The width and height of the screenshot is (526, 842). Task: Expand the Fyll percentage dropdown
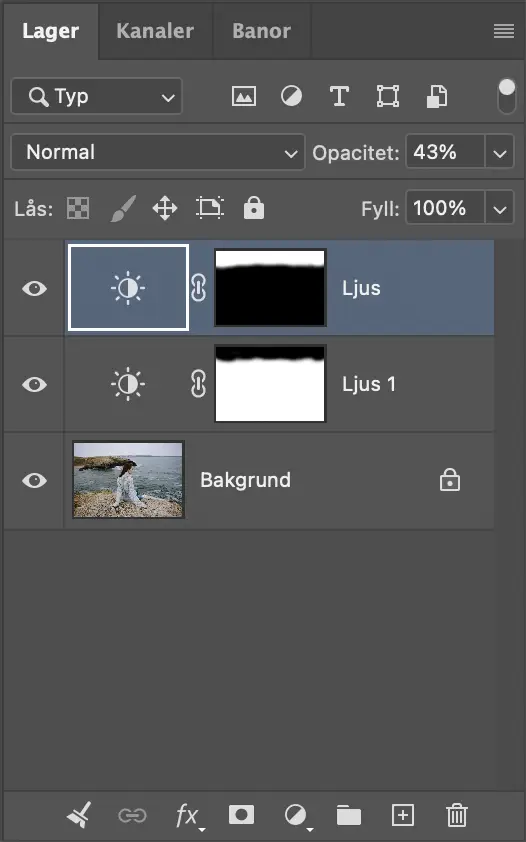coord(500,208)
